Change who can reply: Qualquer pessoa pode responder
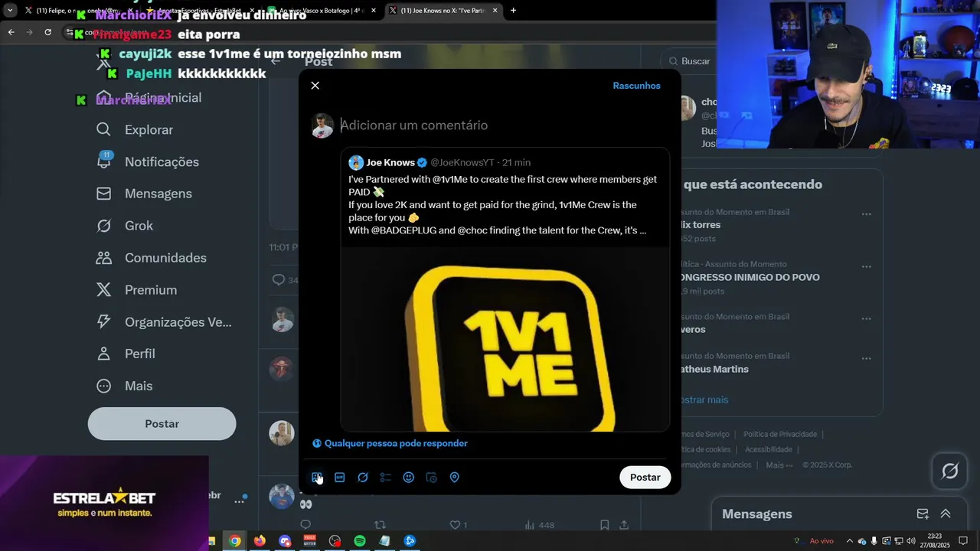 [390, 443]
